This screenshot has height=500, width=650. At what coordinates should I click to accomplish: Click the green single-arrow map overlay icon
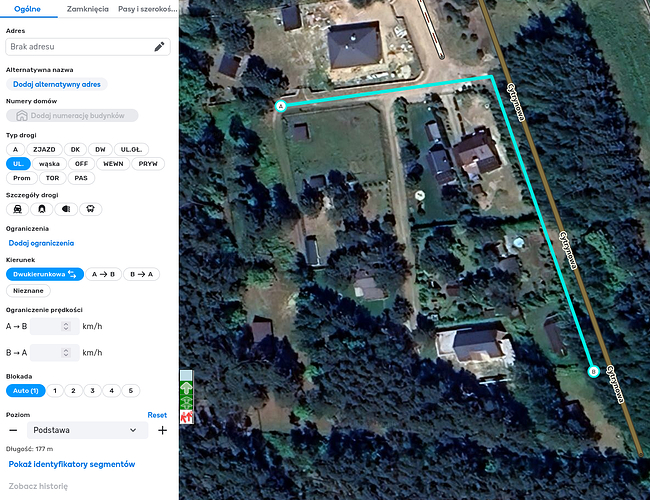point(187,388)
